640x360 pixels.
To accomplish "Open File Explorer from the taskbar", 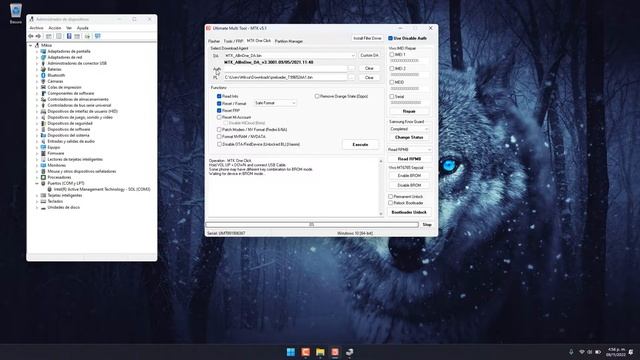I will point(320,352).
